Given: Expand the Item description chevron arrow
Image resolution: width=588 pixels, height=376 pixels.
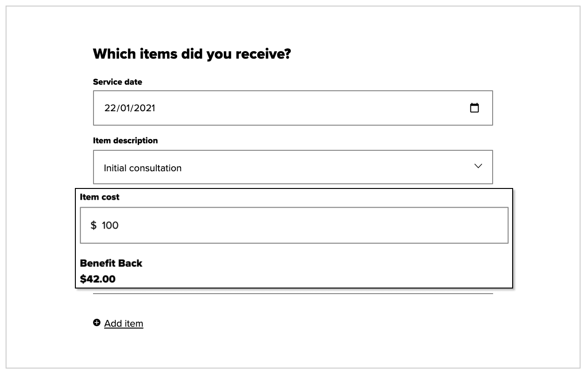Looking at the screenshot, I should tap(478, 166).
